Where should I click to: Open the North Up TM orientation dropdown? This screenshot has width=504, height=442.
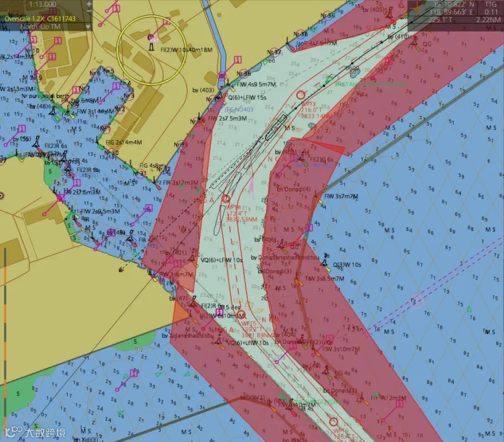(88, 27)
